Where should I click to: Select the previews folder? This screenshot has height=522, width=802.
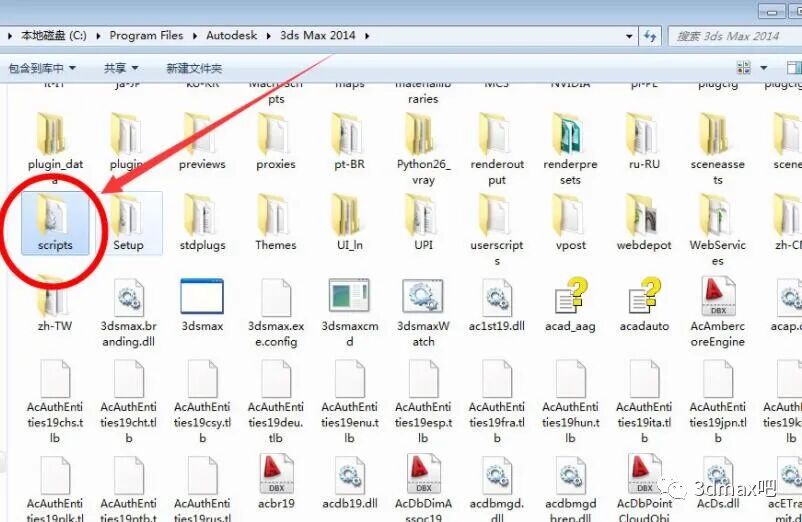coord(202,143)
